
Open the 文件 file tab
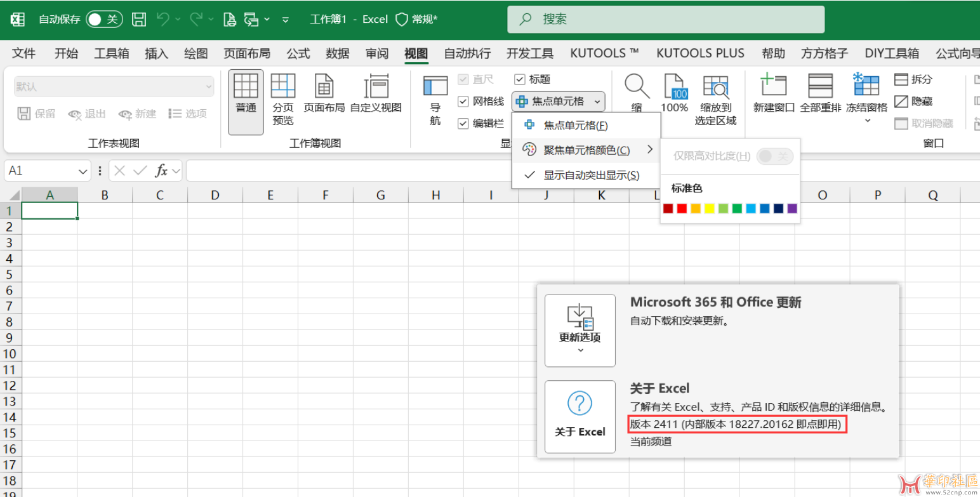click(x=24, y=53)
